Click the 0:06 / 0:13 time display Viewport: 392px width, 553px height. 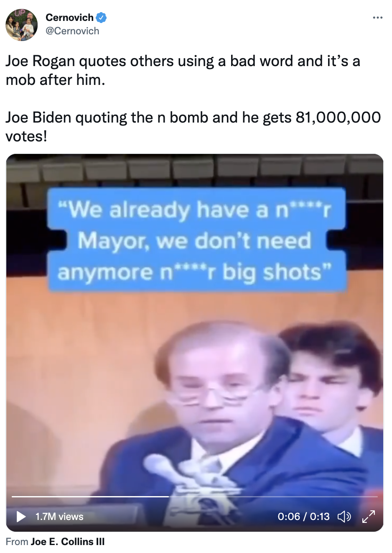point(304,517)
